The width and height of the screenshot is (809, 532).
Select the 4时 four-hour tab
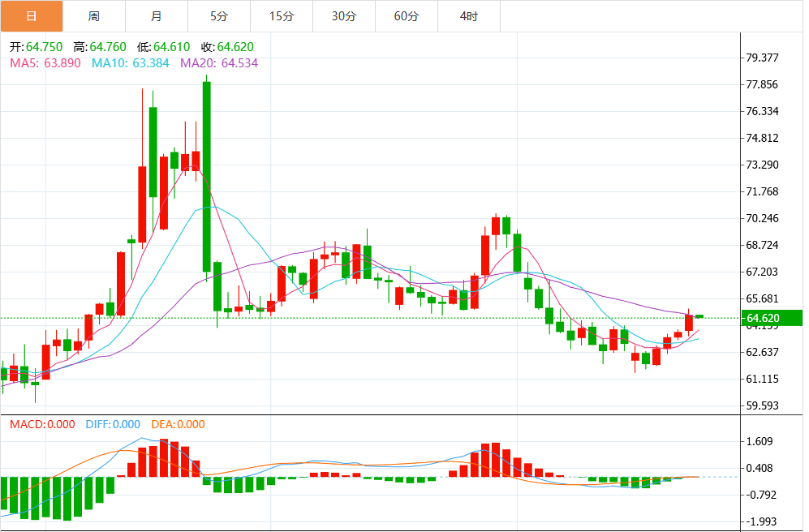click(469, 16)
